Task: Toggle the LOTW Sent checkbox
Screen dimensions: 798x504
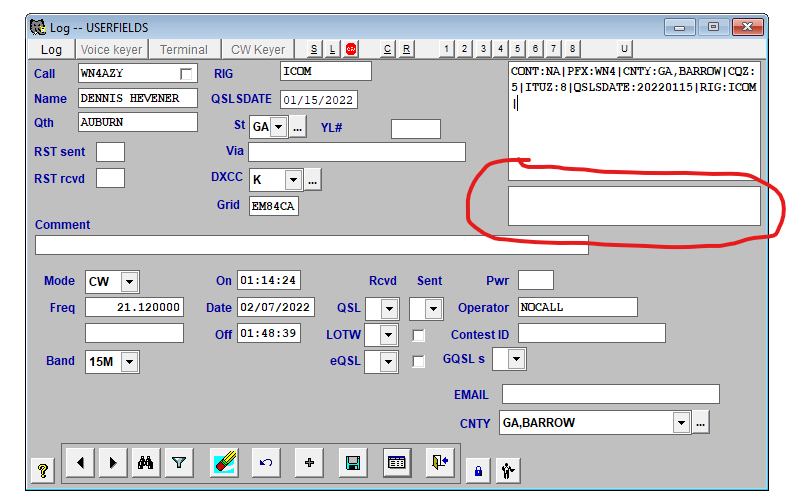Action: coord(419,335)
